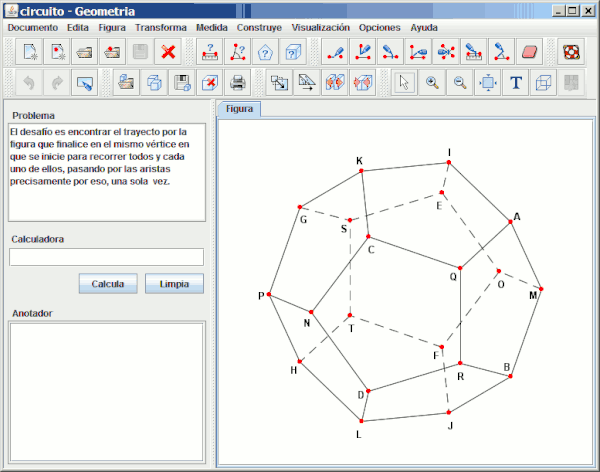Click the printer icon
The image size is (600, 472).
coord(238,83)
